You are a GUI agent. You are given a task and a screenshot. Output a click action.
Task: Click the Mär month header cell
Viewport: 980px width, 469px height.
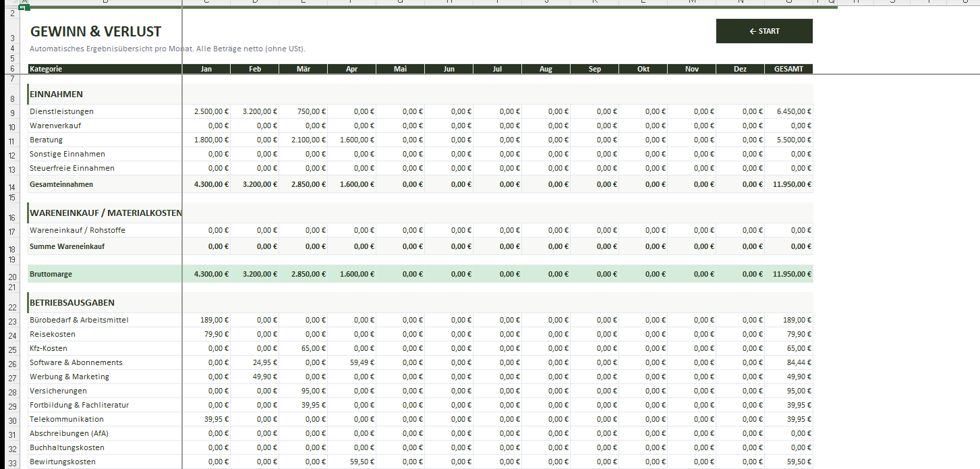[303, 69]
